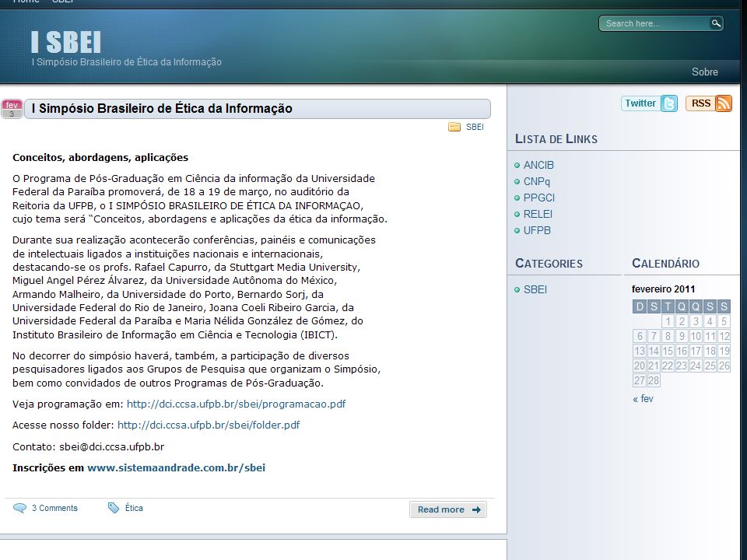Open the sistemaandrade.com.br/sbei link
Image resolution: width=747 pixels, height=560 pixels.
point(177,467)
